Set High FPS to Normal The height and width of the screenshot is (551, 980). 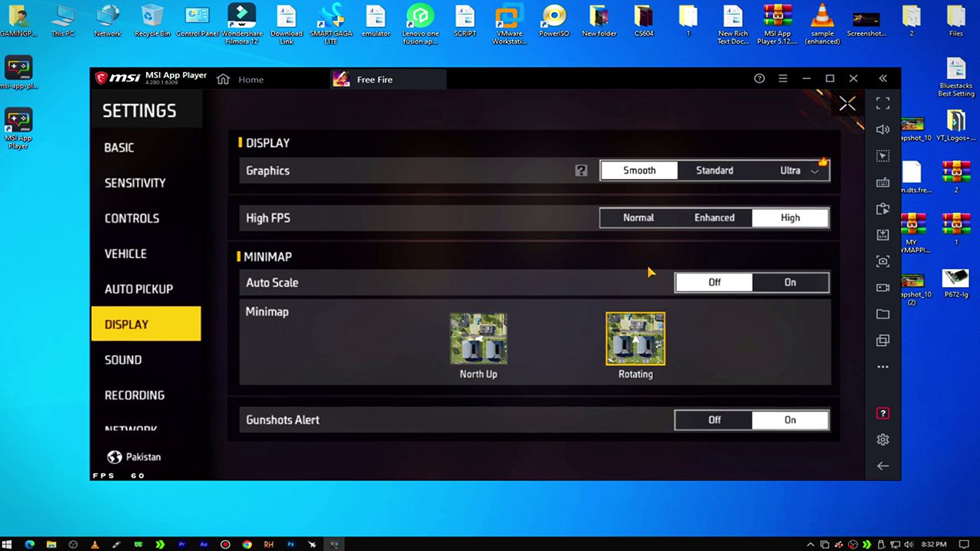(x=639, y=218)
